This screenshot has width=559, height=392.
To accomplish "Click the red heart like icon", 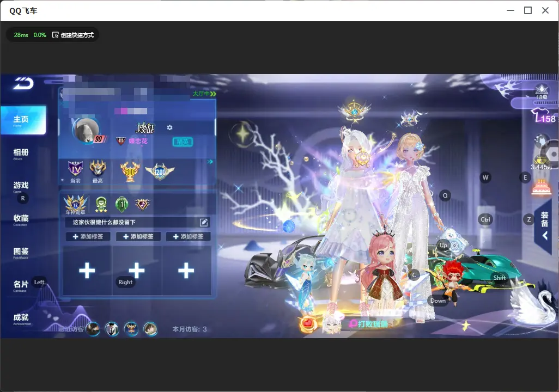I will (308, 324).
